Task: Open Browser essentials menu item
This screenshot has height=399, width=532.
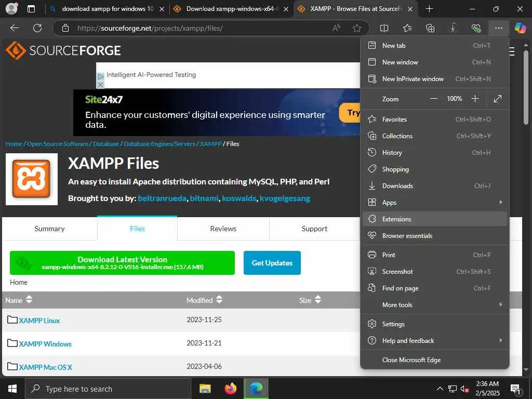Action: pos(435,236)
